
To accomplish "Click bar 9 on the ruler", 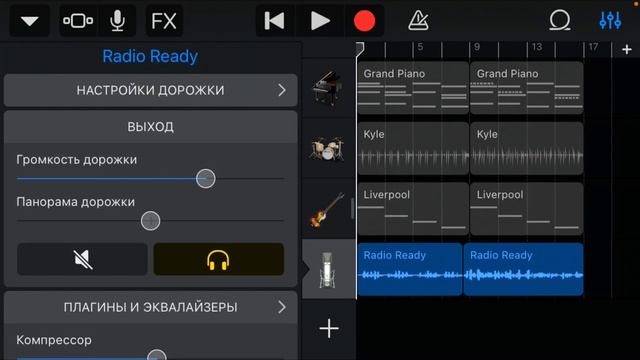I will pos(477,47).
